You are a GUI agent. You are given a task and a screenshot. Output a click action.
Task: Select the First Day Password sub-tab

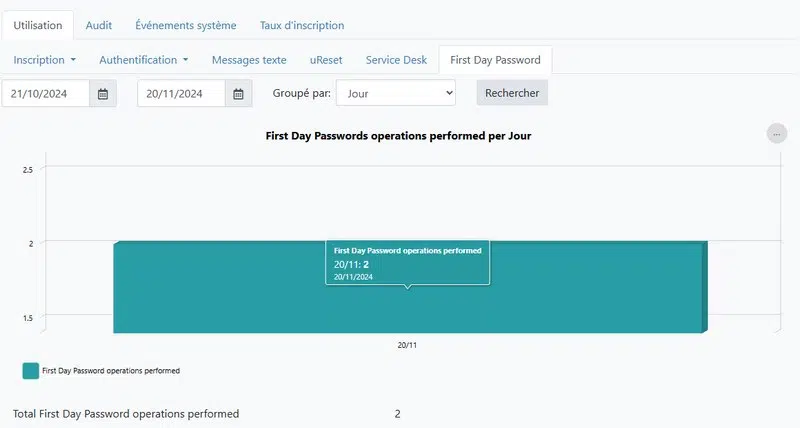coord(495,60)
